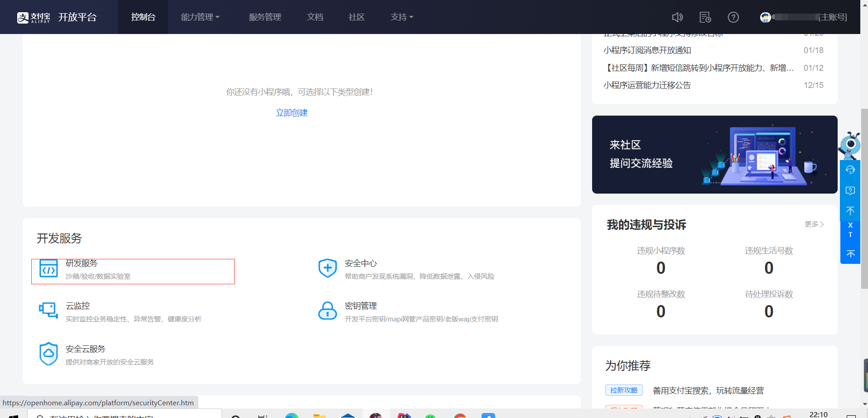Image resolution: width=868 pixels, height=418 pixels.
Task: Click the 密钥管理 lock icon
Action: pos(328,311)
